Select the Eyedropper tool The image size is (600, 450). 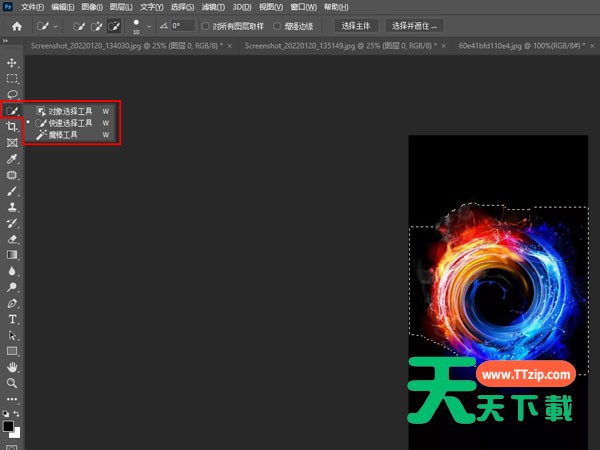[12, 159]
